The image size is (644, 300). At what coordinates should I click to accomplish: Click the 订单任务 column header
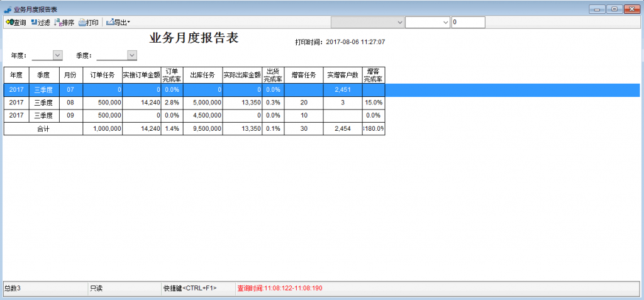(103, 75)
